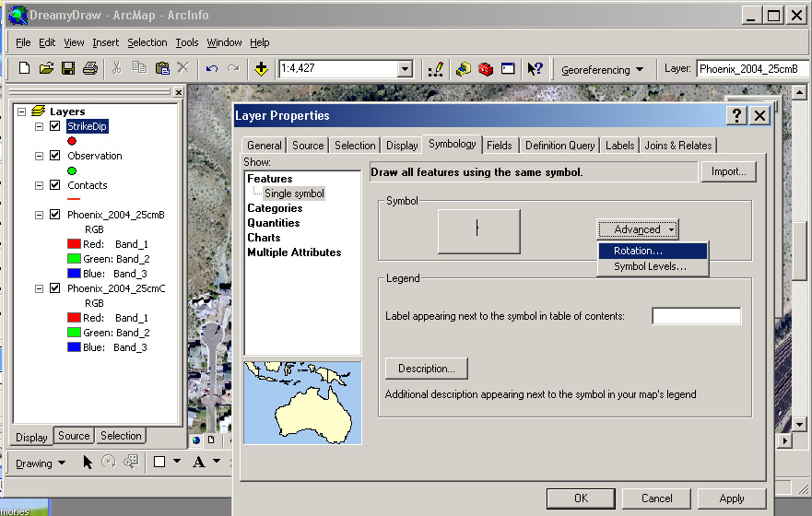The height and width of the screenshot is (516, 812).
Task: Switch to Layout View page icon
Action: 211,440
